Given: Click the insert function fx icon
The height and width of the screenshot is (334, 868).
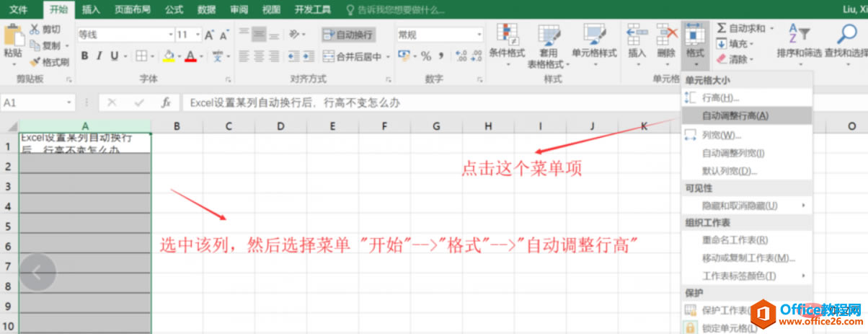Looking at the screenshot, I should coord(166,102).
